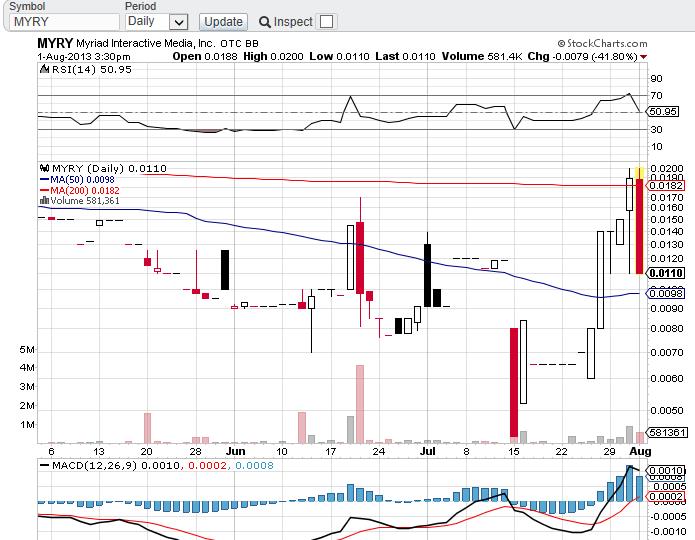Click the Jun date label on the axis
This screenshot has height=540, width=695.
[x=235, y=451]
